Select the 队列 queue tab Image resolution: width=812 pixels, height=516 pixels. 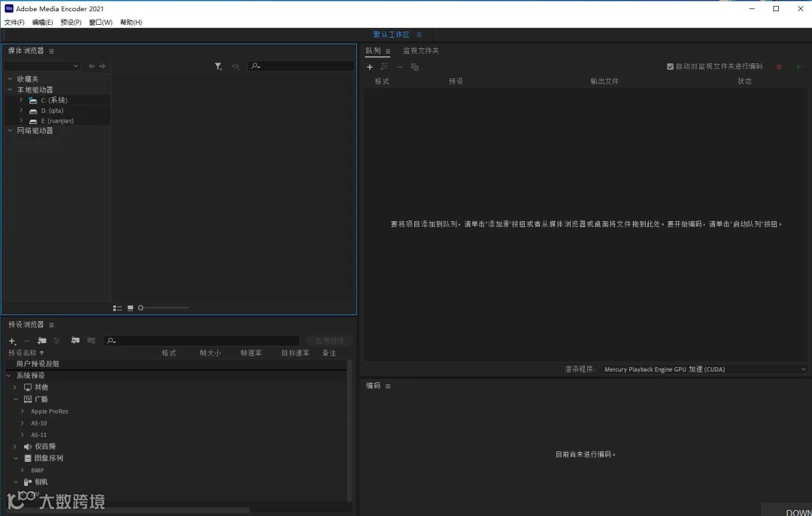point(373,50)
